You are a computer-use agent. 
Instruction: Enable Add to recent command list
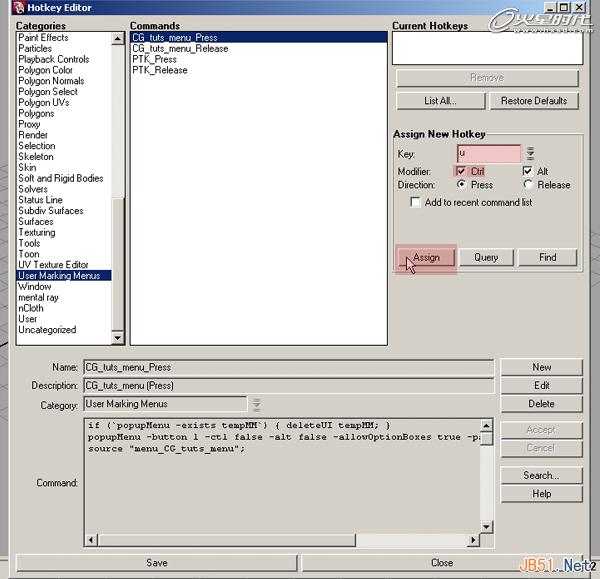pyautogui.click(x=415, y=202)
